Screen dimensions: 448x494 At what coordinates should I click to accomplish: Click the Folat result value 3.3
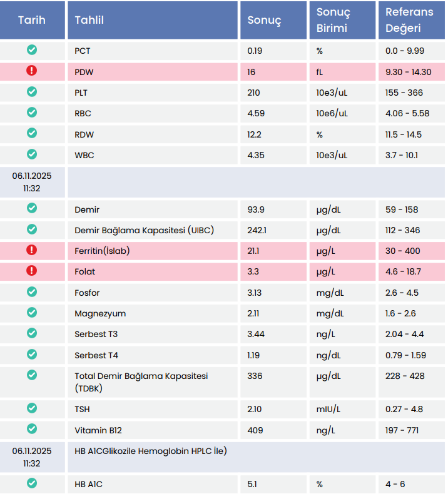pyautogui.click(x=253, y=272)
